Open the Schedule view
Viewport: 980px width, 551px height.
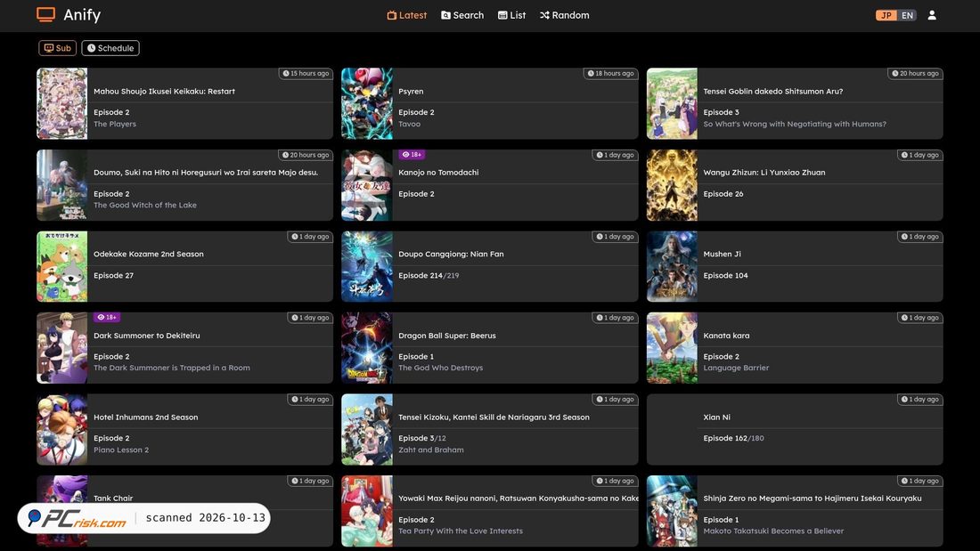coord(110,48)
